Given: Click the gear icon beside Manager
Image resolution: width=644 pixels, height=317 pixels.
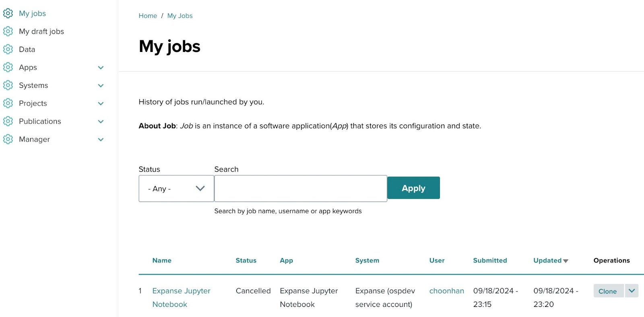Looking at the screenshot, I should coord(8,139).
